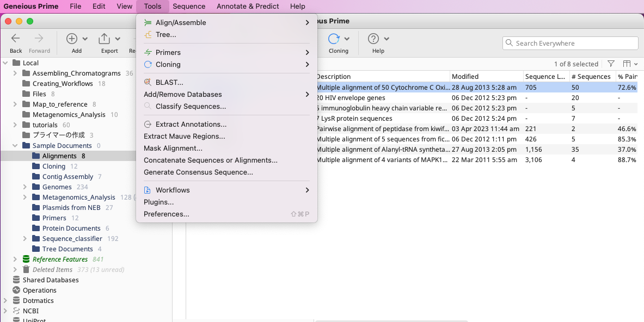This screenshot has width=644, height=322.
Task: Open the column chooser table icon
Action: click(627, 64)
